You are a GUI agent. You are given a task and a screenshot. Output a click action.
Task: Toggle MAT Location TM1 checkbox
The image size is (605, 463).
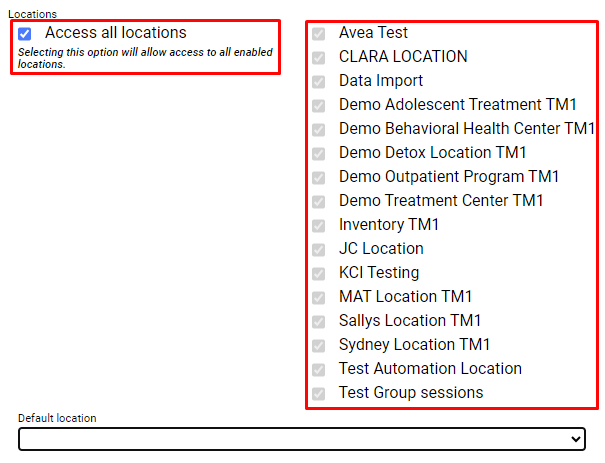pyautogui.click(x=319, y=297)
